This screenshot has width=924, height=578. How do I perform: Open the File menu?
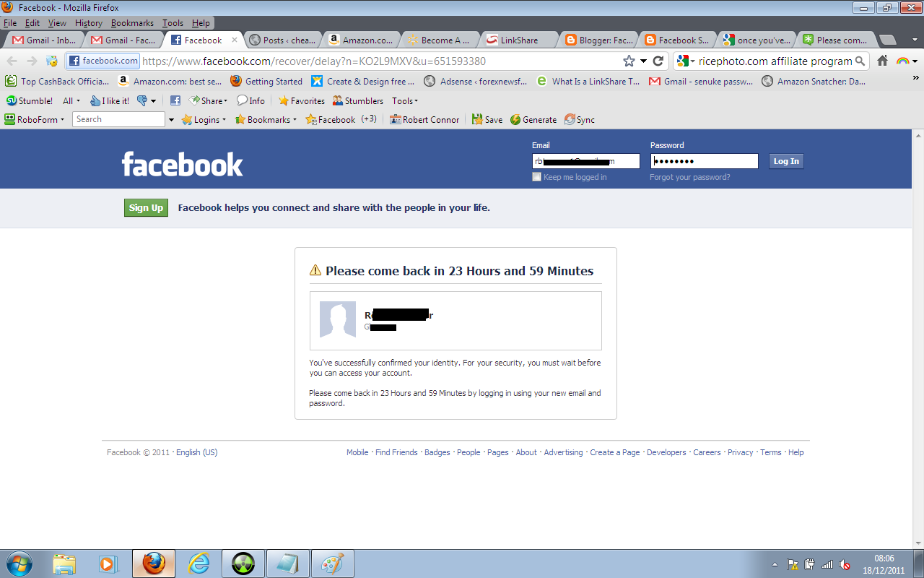[10, 23]
